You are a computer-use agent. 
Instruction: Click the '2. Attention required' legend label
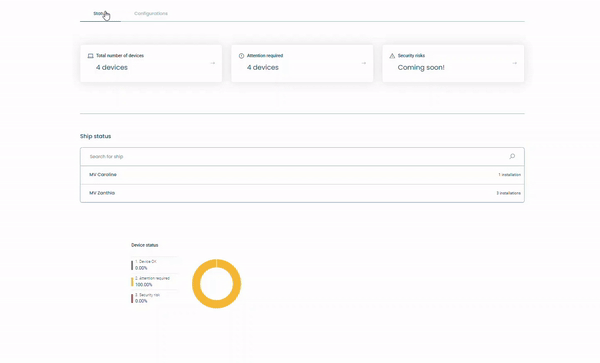point(152,278)
